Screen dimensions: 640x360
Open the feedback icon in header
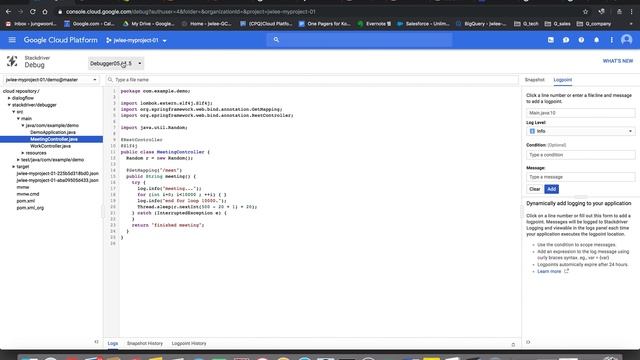coord(566,40)
